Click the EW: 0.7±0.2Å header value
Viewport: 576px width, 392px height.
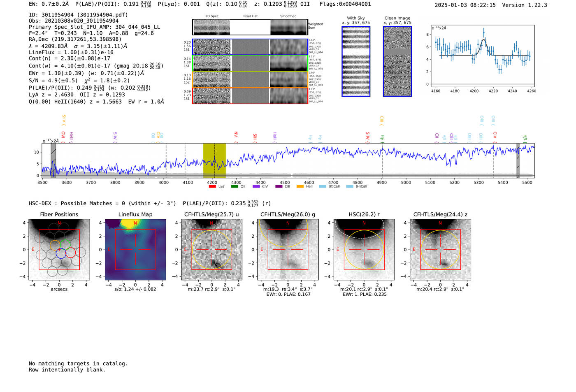click(49, 4)
